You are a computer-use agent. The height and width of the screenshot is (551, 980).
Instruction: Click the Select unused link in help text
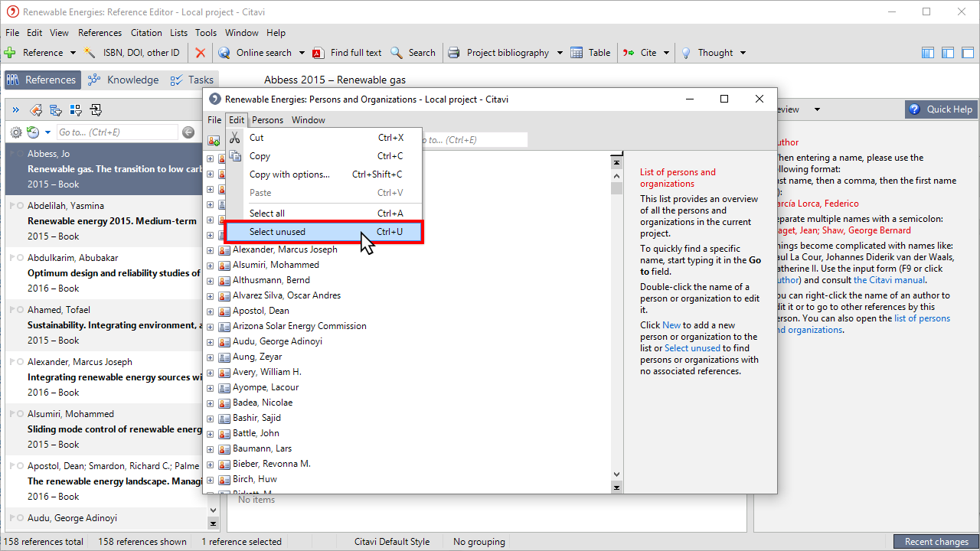[x=692, y=348]
